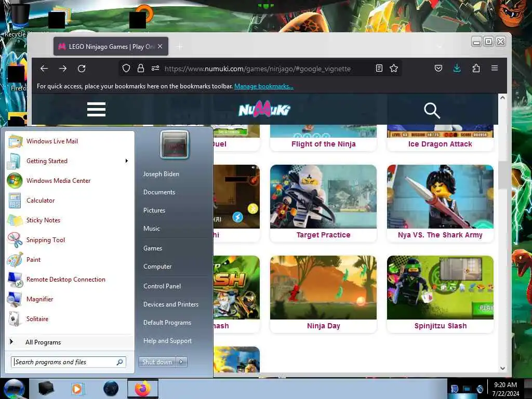Click Flight of the Ninja title
532x399 pixels.
[323, 144]
